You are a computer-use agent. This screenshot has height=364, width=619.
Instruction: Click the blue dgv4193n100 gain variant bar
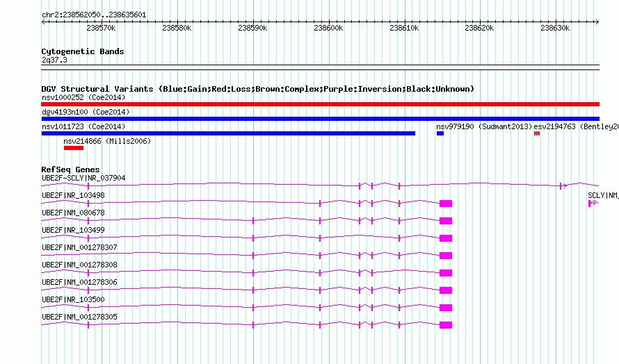tap(320, 119)
